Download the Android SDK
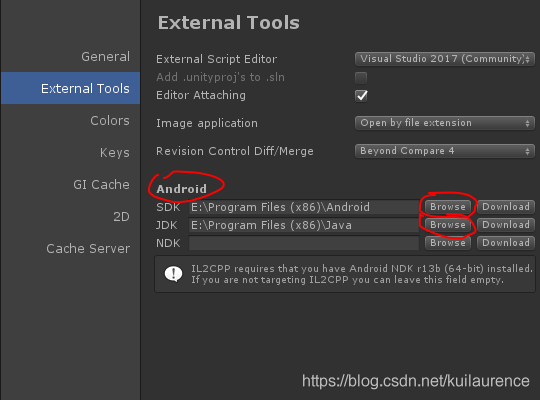The image size is (540, 400). pos(506,207)
